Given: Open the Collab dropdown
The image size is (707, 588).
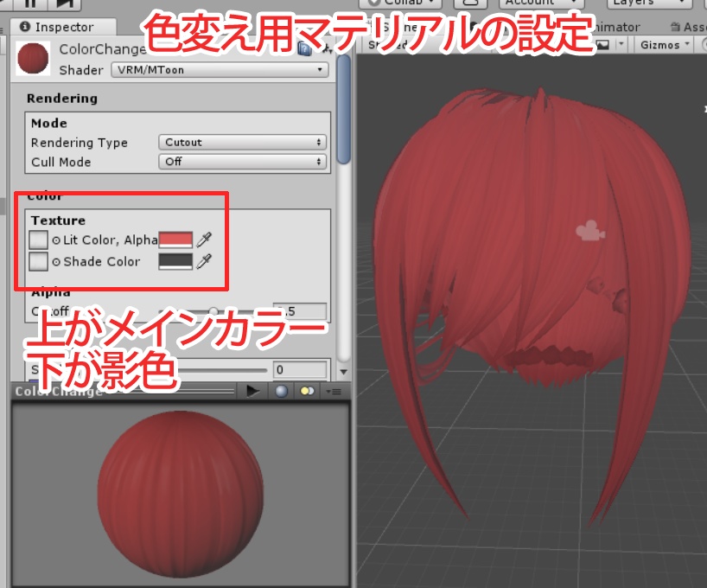Looking at the screenshot, I should point(400,3).
